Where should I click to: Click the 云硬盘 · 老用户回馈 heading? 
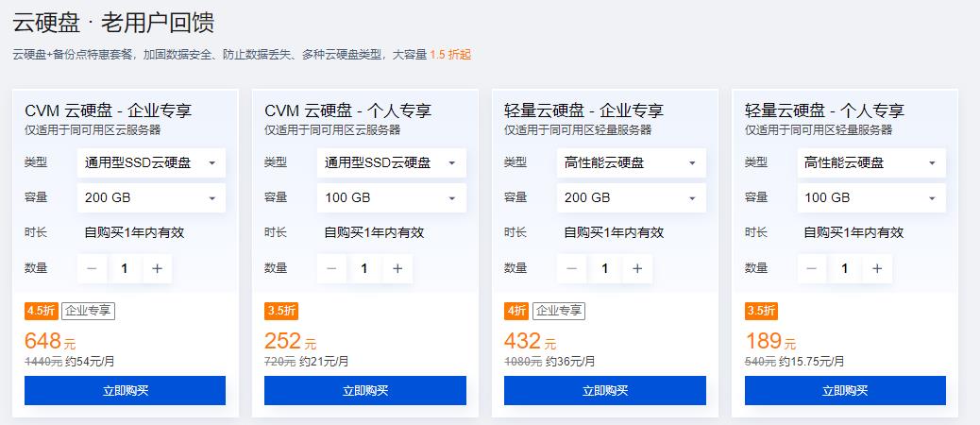(x=113, y=23)
